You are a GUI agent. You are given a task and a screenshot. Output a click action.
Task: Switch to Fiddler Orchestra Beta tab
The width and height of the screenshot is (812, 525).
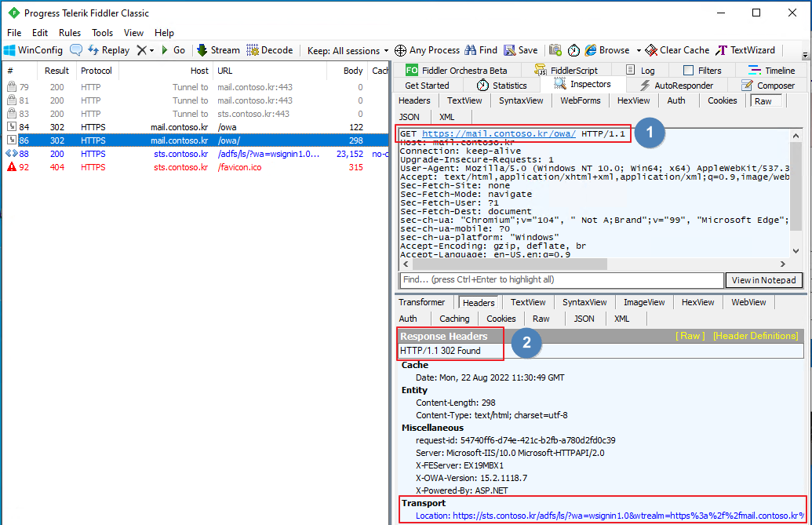click(x=457, y=71)
